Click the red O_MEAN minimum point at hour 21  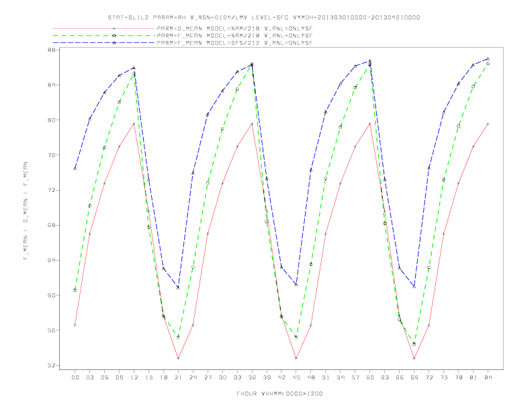(x=178, y=358)
